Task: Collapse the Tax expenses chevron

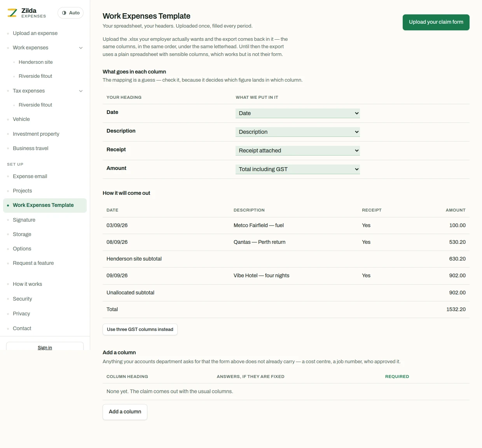Action: (81, 91)
